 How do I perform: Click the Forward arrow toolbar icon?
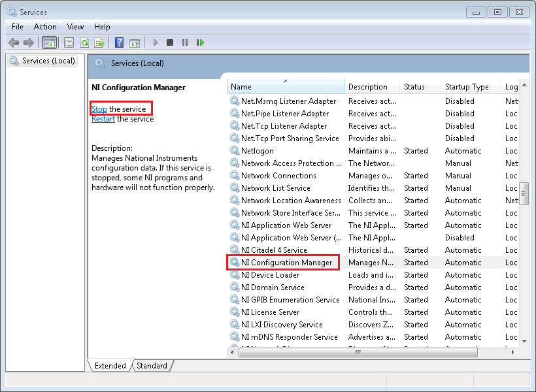(x=28, y=42)
